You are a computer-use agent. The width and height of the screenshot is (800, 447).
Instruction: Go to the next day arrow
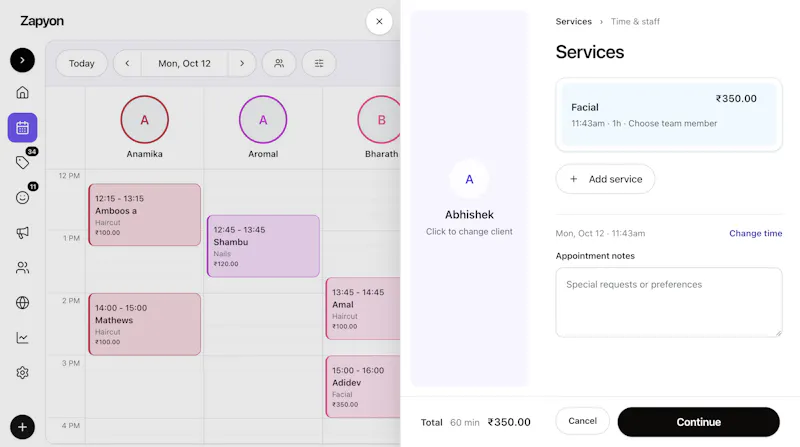tap(242, 63)
